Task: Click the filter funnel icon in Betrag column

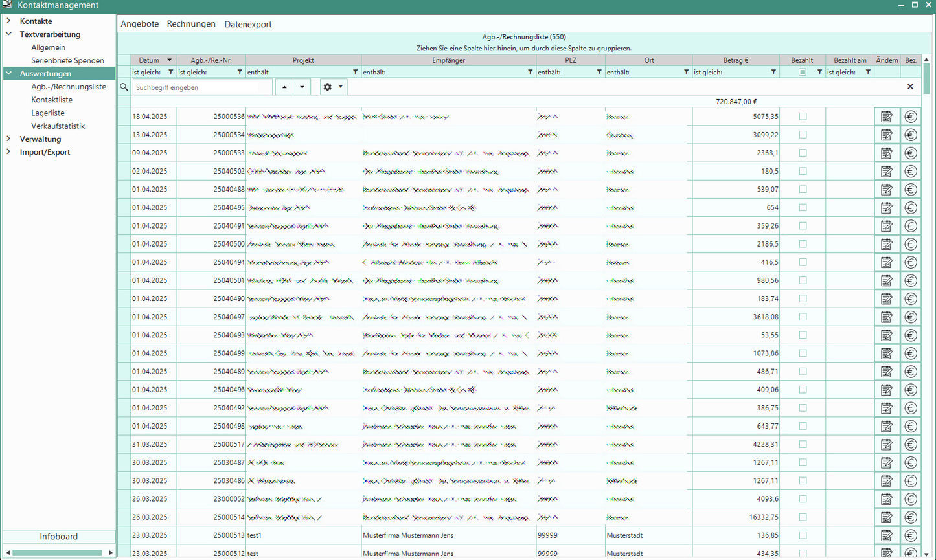Action: pos(773,73)
